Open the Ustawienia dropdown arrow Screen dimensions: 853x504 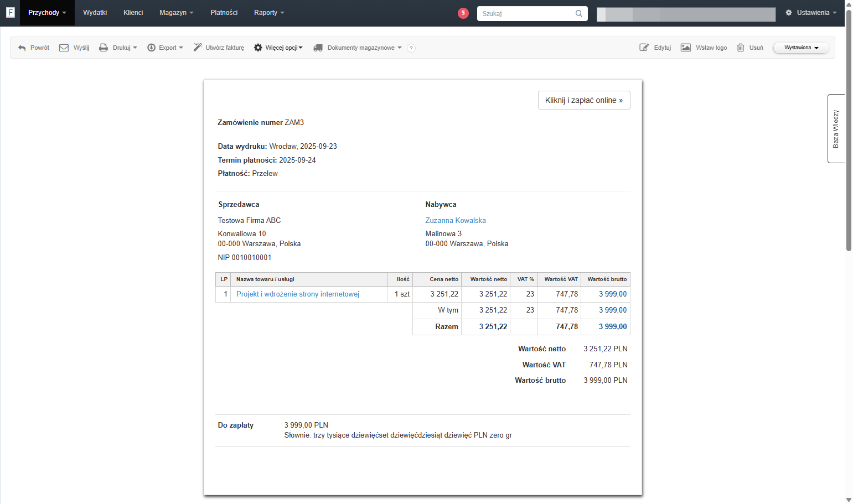[x=835, y=13]
